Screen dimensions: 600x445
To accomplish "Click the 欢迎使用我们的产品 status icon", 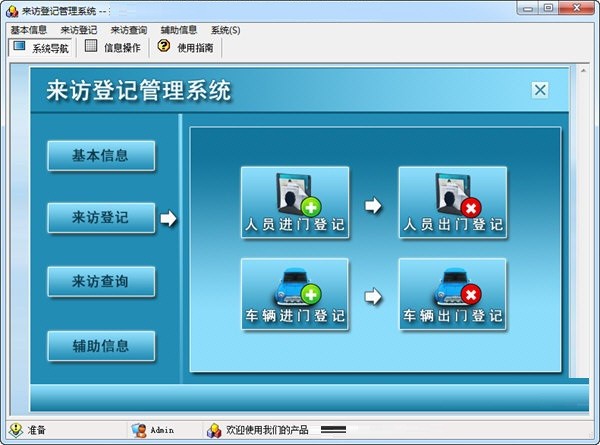I will tap(214, 430).
